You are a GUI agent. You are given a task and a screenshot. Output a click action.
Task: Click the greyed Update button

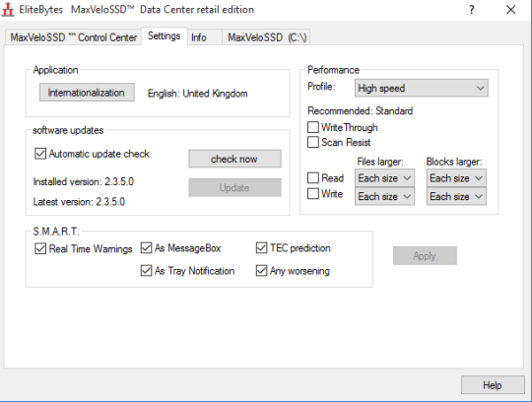tap(234, 187)
